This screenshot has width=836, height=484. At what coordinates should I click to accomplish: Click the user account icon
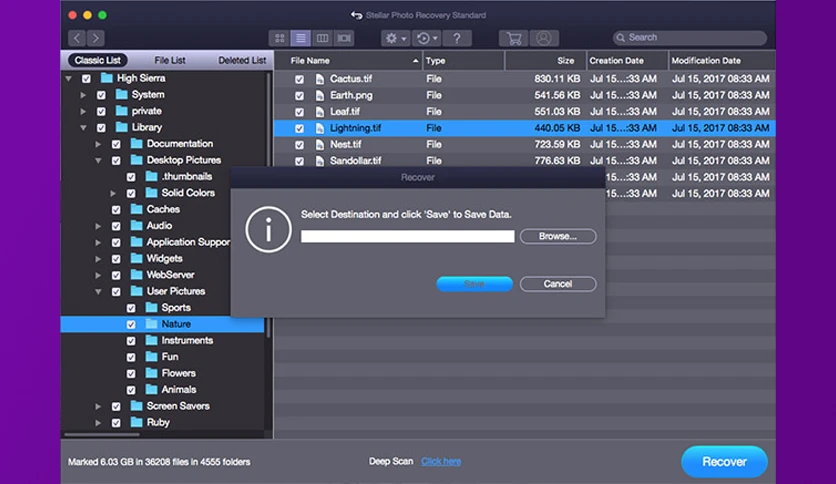544,38
